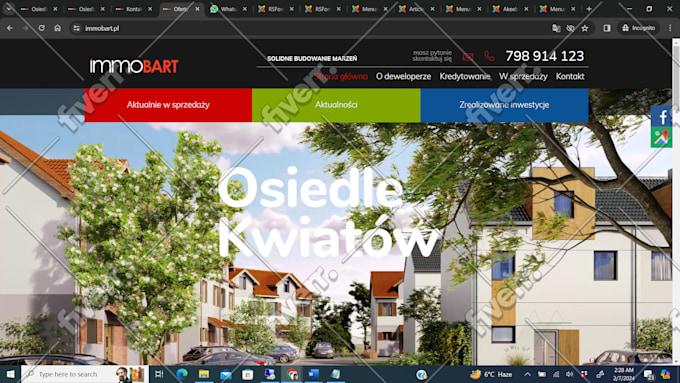680x383 pixels.
Task: Open the notification center icon
Action: pyautogui.click(x=649, y=374)
